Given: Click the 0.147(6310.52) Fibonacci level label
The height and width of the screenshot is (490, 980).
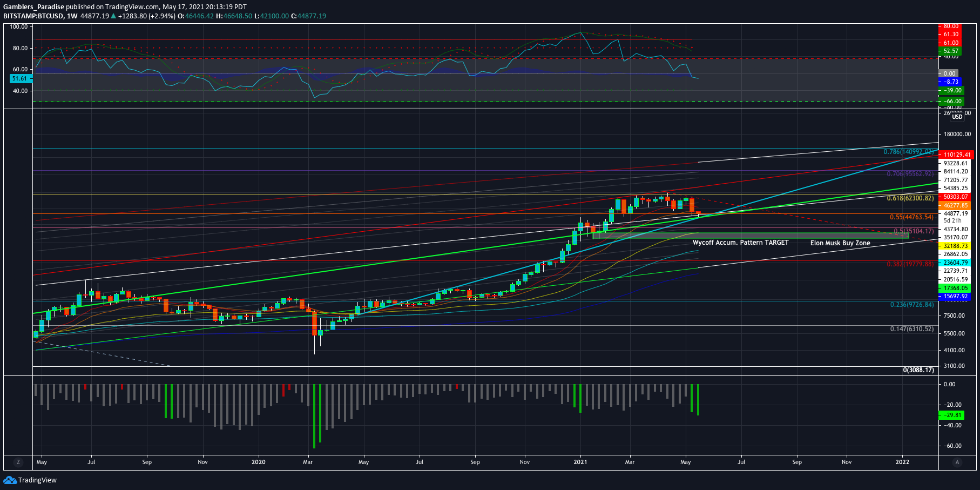Looking at the screenshot, I should [911, 329].
